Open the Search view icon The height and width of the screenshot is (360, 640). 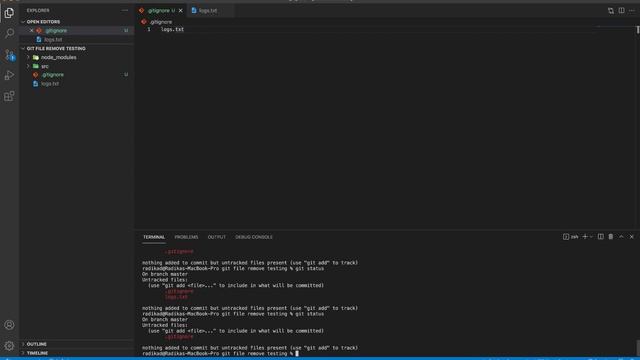[x=9, y=33]
